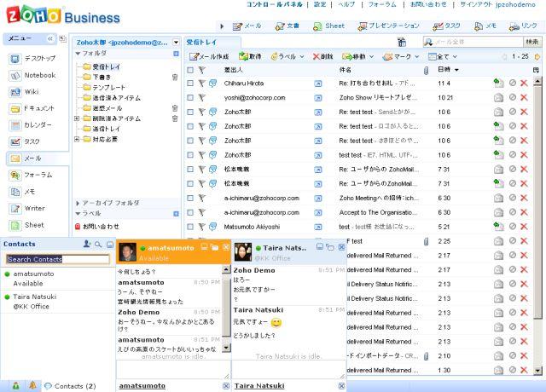This screenshot has width=546, height=392.
Task: Empty the 迷惑メール folder with its trash icon
Action: tap(175, 108)
